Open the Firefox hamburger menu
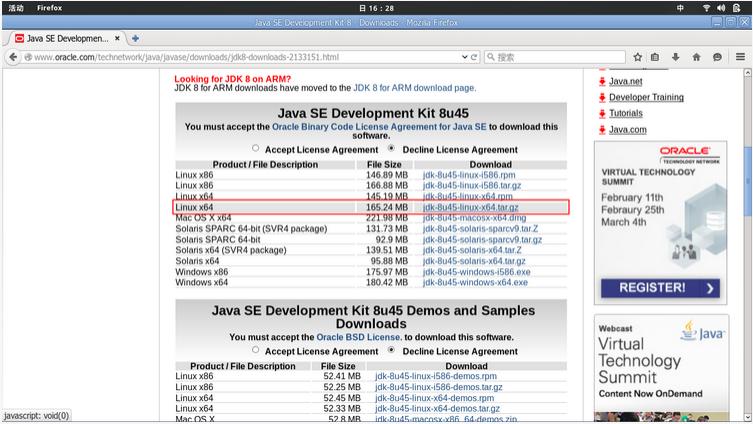Image resolution: width=753 pixels, height=424 pixels. coord(741,57)
